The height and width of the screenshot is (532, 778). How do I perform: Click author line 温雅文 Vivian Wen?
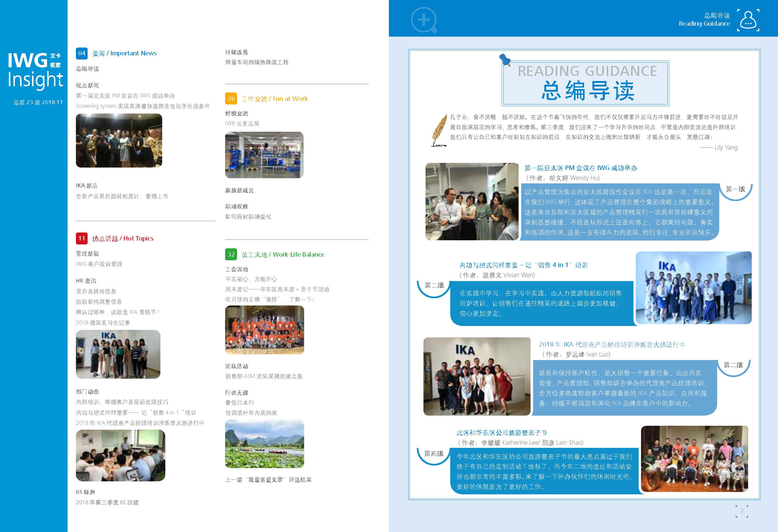click(498, 275)
